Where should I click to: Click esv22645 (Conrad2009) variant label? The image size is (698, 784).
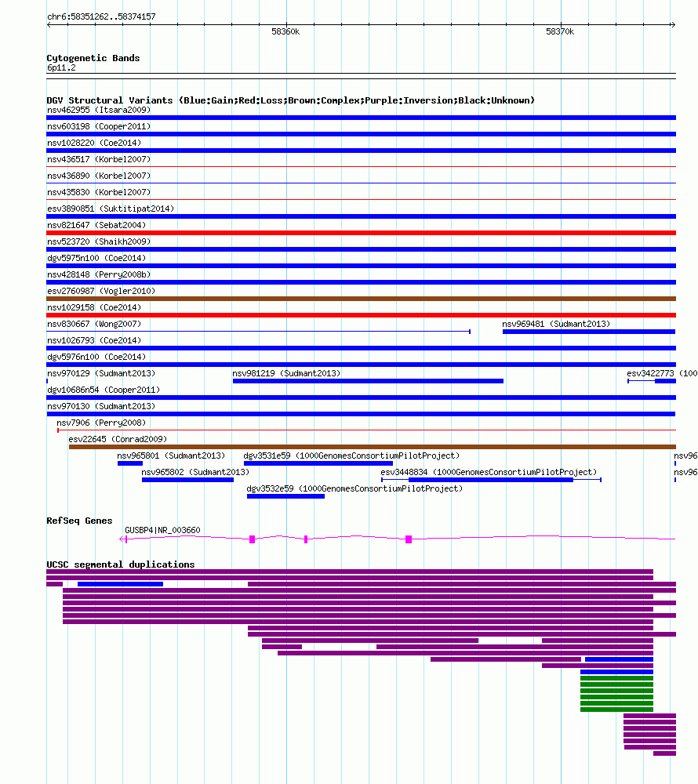pos(118,440)
